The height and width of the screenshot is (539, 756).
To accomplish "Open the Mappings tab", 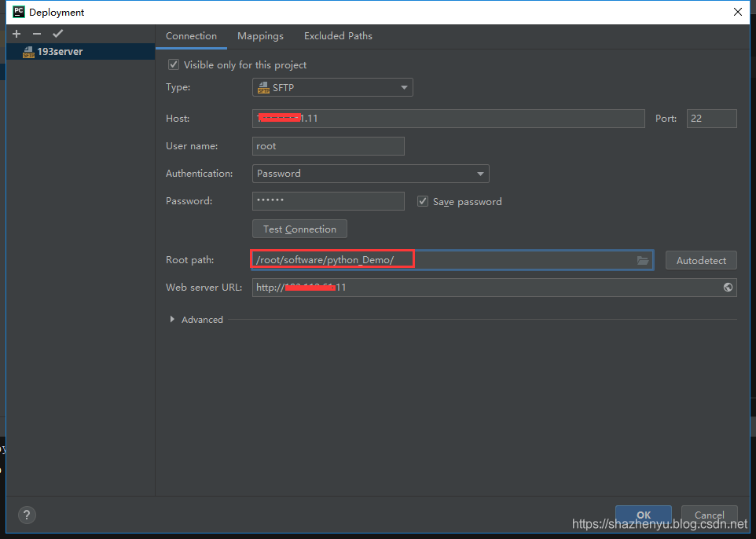I will point(260,36).
